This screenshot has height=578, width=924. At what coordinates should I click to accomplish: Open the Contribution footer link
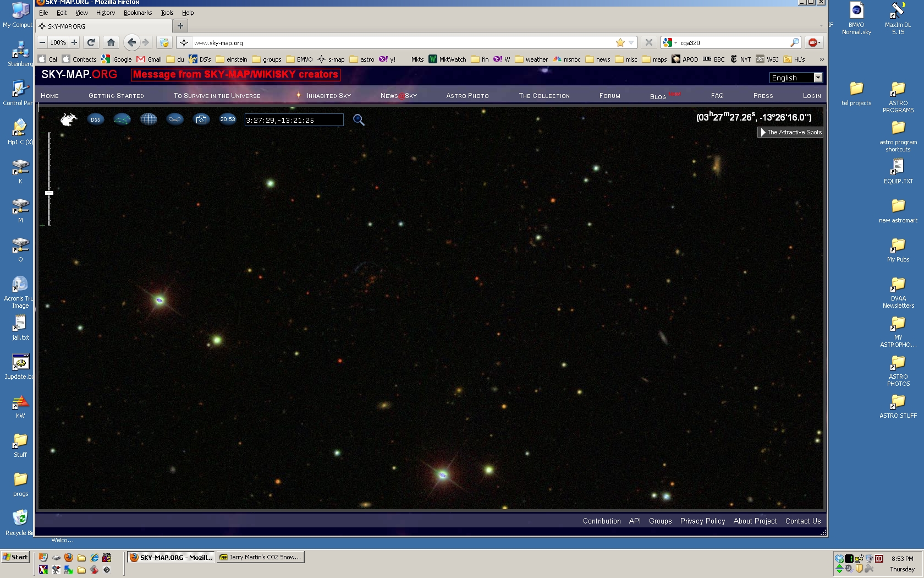click(602, 521)
